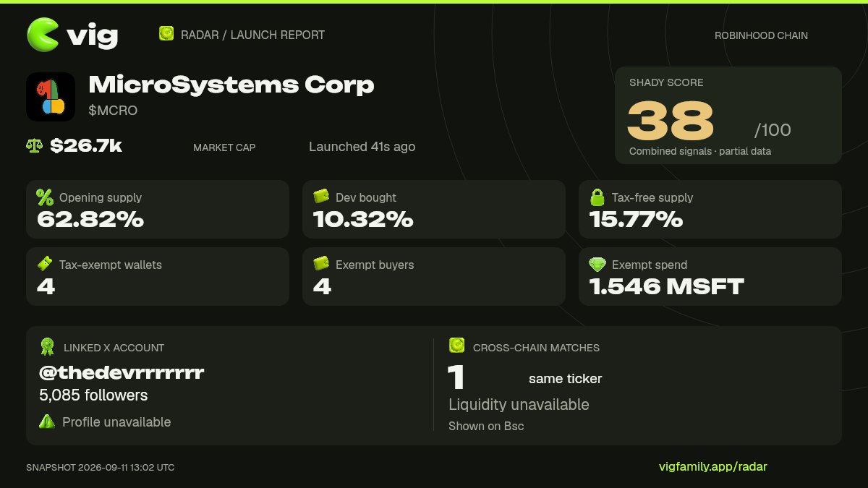The height and width of the screenshot is (488, 868).
Task: Click the padlock icon on Tax-free supply
Action: click(597, 197)
